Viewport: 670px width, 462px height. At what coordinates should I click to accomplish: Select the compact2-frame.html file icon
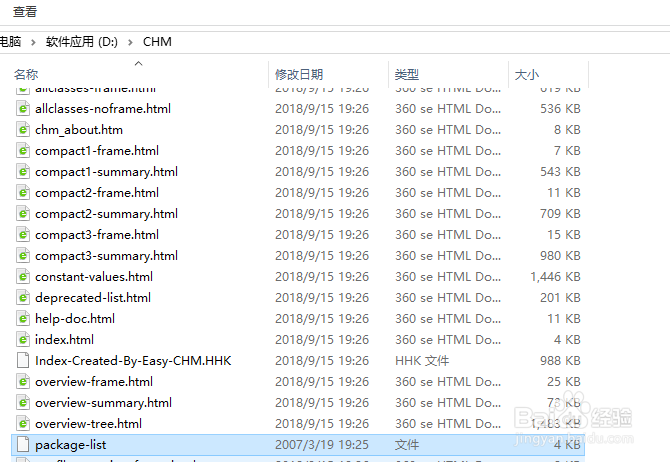click(x=23, y=192)
